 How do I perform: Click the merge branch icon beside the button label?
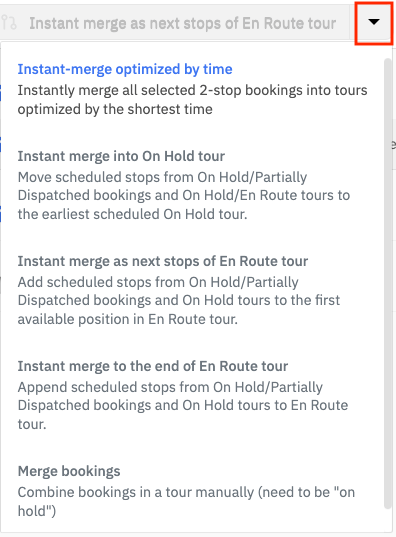[9, 23]
